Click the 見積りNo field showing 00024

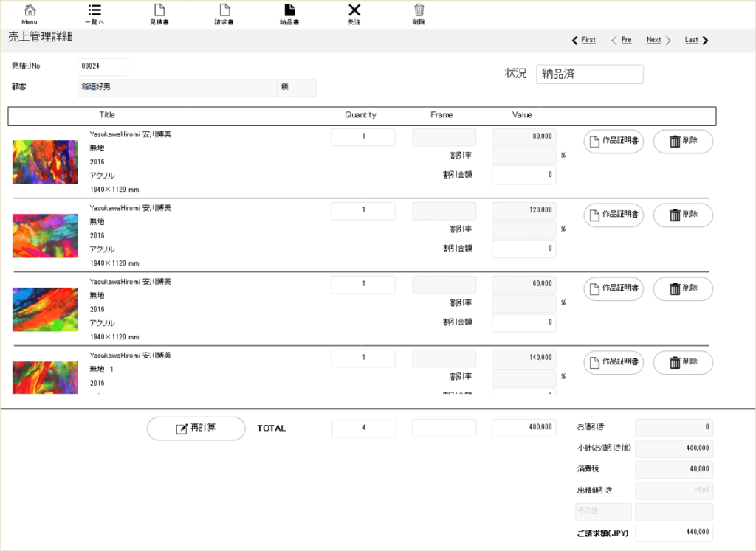point(103,66)
